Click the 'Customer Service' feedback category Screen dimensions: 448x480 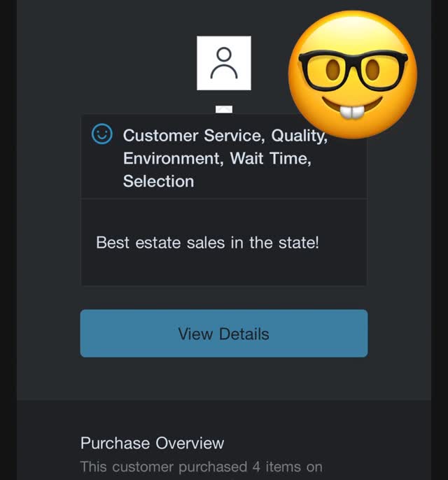pyautogui.click(x=194, y=136)
